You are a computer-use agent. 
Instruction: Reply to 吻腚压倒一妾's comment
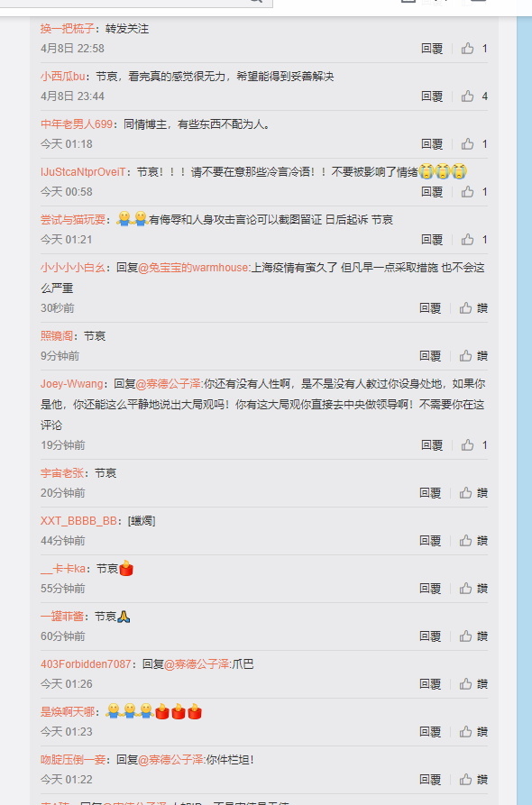click(x=430, y=780)
